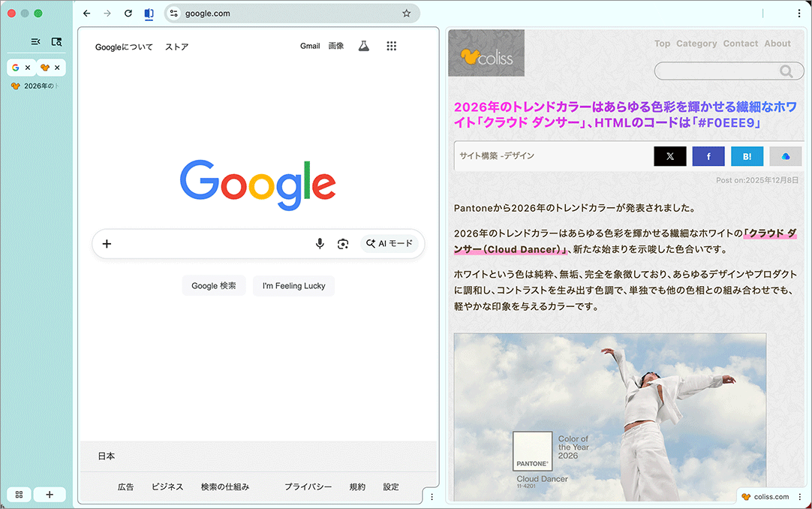Screen dimensions: 812x509
Task: Open Google Lens camera search icon
Action: (343, 243)
